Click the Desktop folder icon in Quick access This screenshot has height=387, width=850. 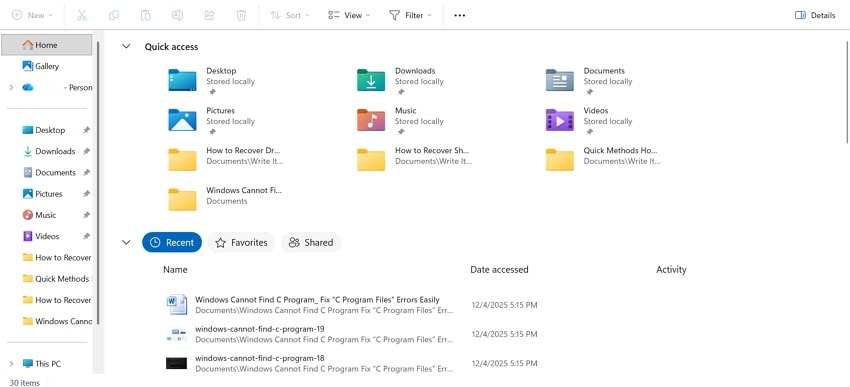click(182, 80)
